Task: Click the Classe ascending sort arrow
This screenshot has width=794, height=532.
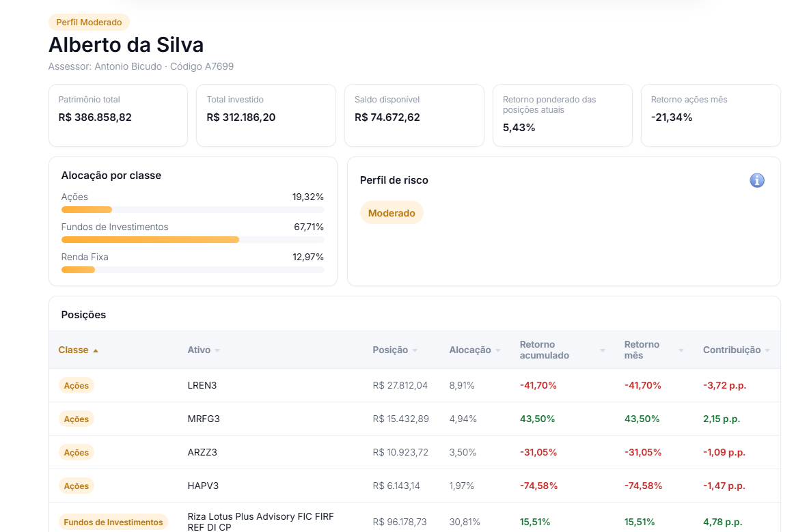Action: click(95, 350)
